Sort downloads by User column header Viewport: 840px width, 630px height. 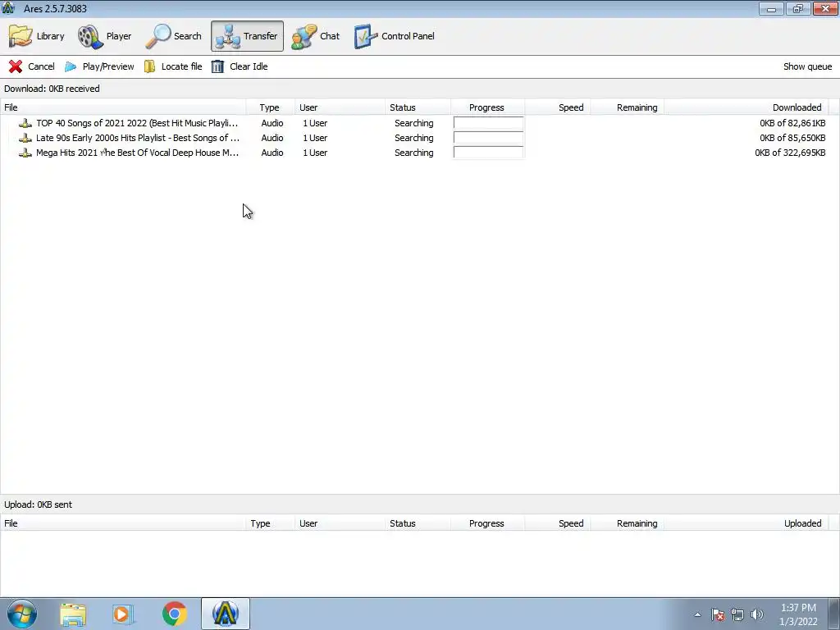click(x=340, y=107)
